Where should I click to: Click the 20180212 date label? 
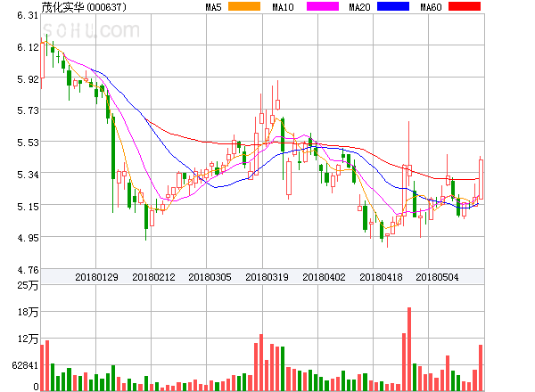[153, 277]
